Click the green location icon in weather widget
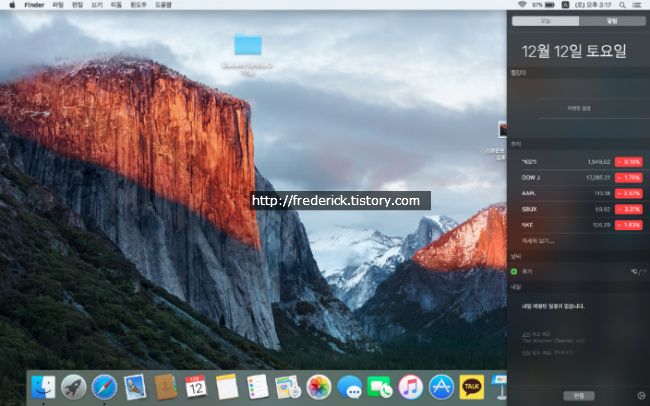650x406 pixels. (514, 271)
